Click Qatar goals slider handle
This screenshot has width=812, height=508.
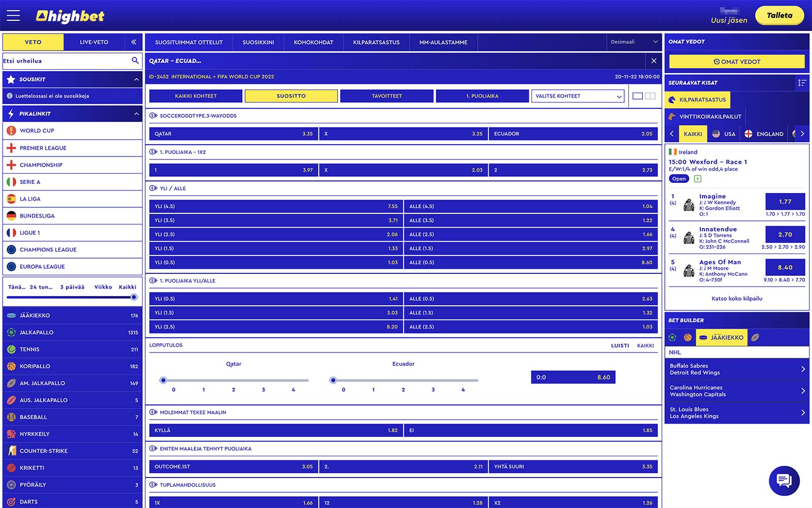click(163, 380)
